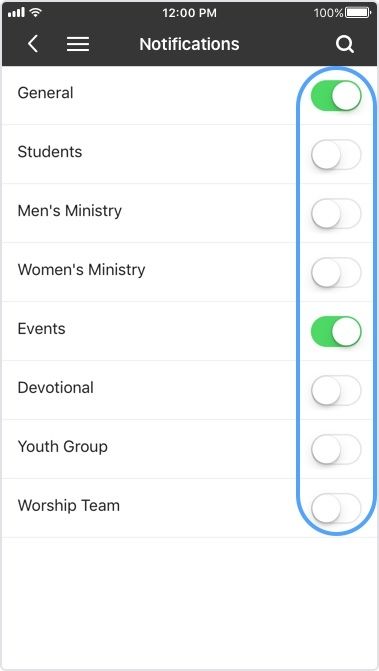Select the Events row label
This screenshot has width=379, height=671.
point(41,329)
